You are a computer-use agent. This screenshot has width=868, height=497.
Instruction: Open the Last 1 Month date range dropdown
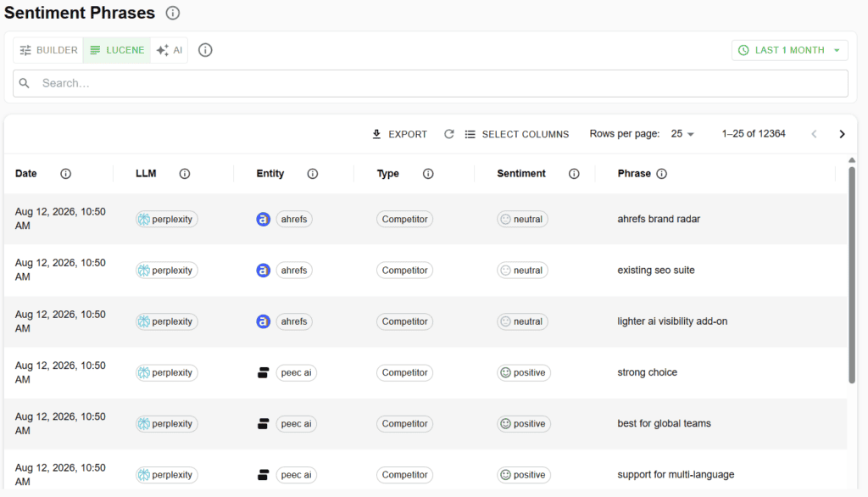pos(789,50)
